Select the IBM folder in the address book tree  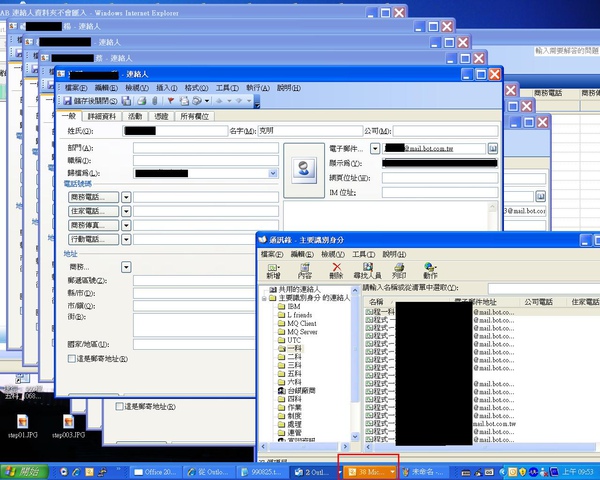click(290, 307)
